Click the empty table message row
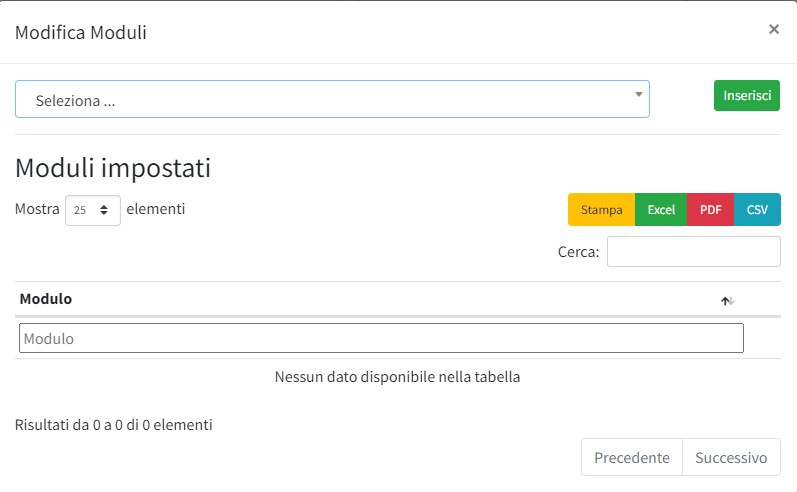The height and width of the screenshot is (492, 797). (397, 377)
